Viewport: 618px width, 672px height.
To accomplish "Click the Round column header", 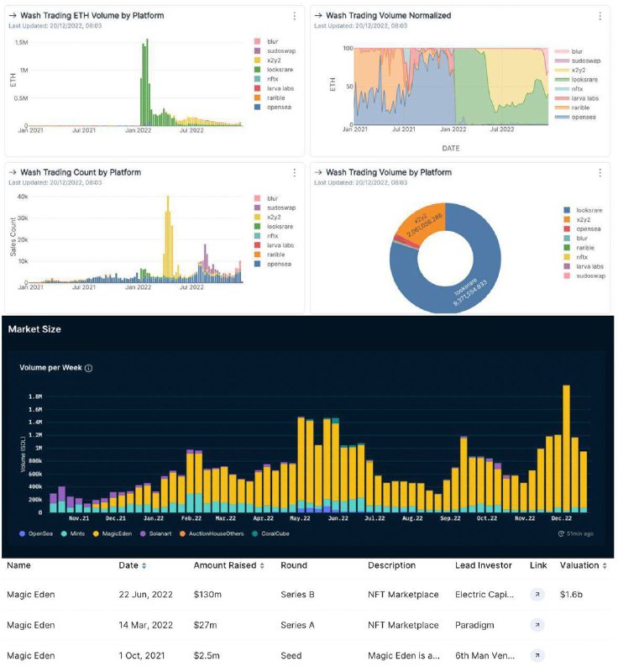I will pos(294,565).
